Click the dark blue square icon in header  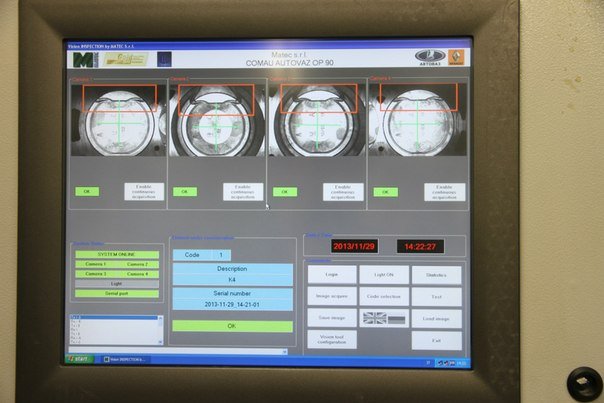pos(164,59)
